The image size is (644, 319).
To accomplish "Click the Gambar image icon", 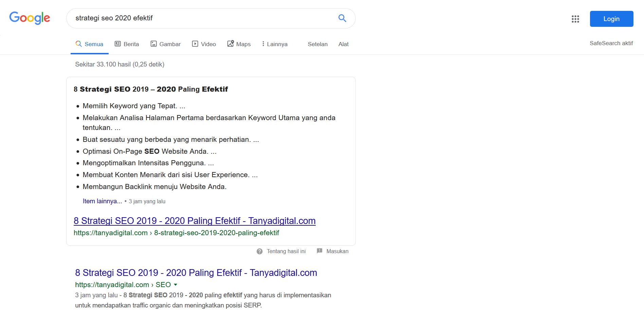I will click(x=154, y=44).
